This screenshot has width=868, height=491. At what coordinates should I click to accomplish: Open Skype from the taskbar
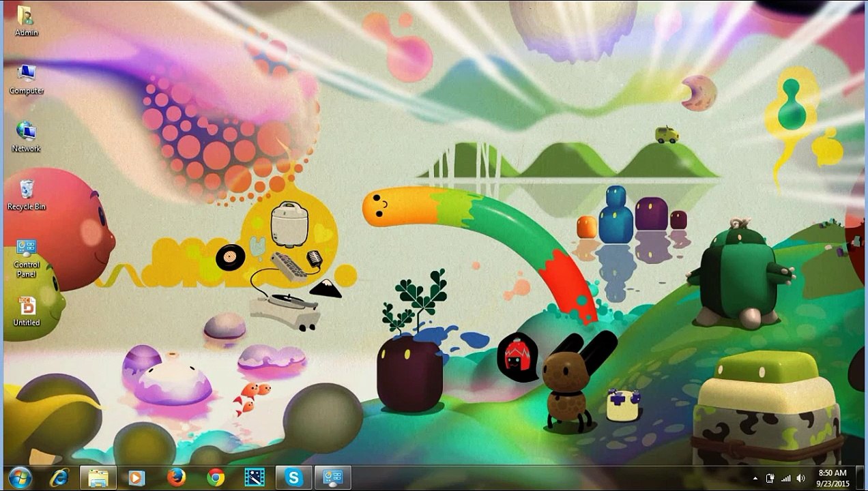[294, 478]
